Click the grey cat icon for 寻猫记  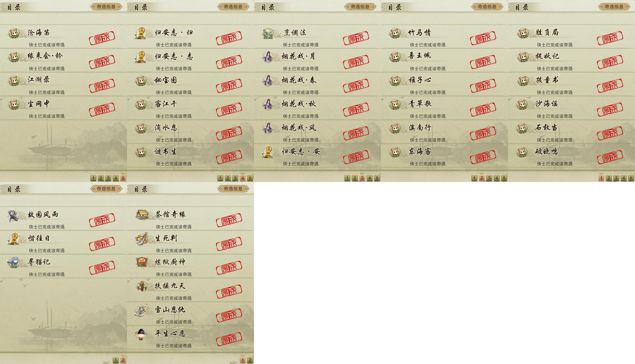pyautogui.click(x=13, y=262)
